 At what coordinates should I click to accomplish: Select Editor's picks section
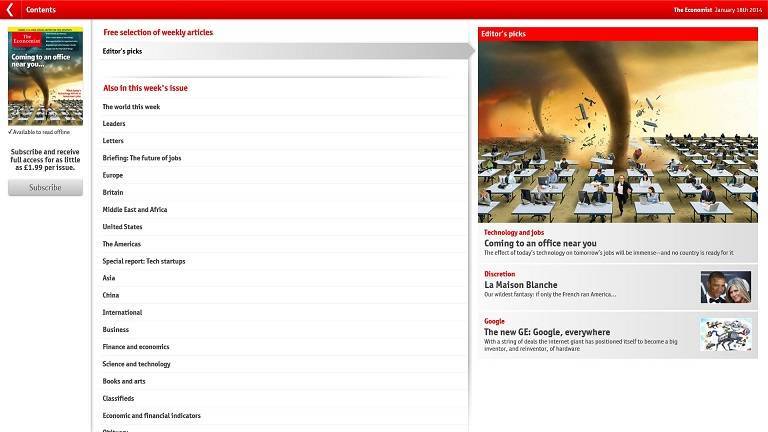coord(284,51)
